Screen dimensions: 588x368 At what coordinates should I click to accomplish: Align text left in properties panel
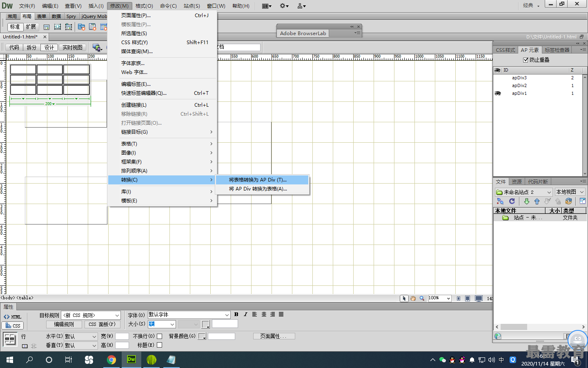[254, 314]
